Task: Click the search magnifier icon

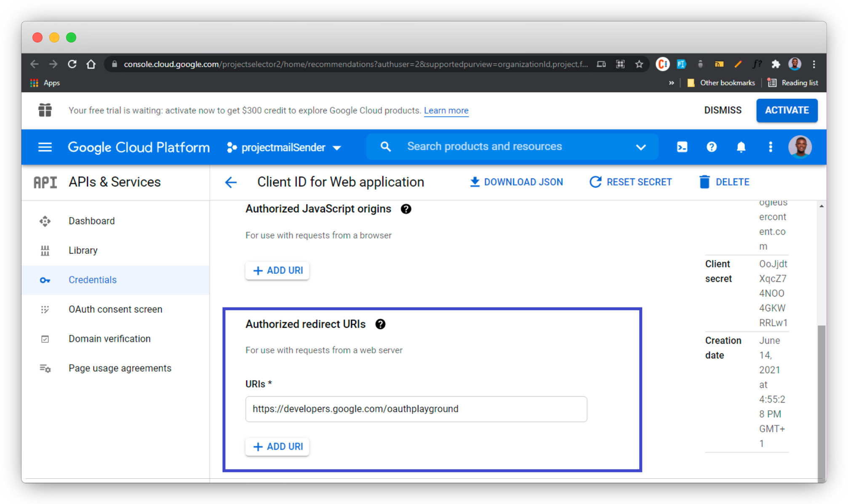Action: 385,146
